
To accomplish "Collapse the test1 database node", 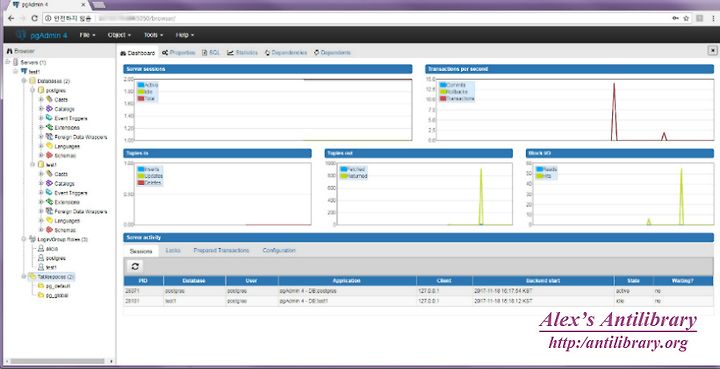I will (33, 164).
